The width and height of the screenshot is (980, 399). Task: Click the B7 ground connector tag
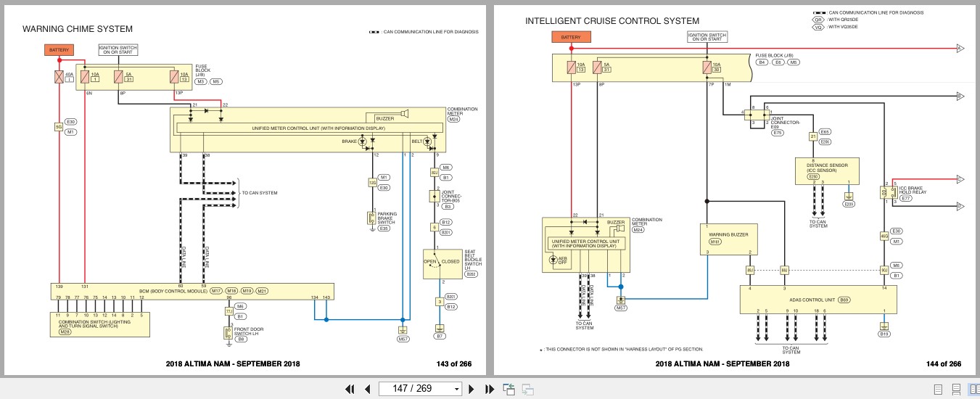click(x=439, y=337)
